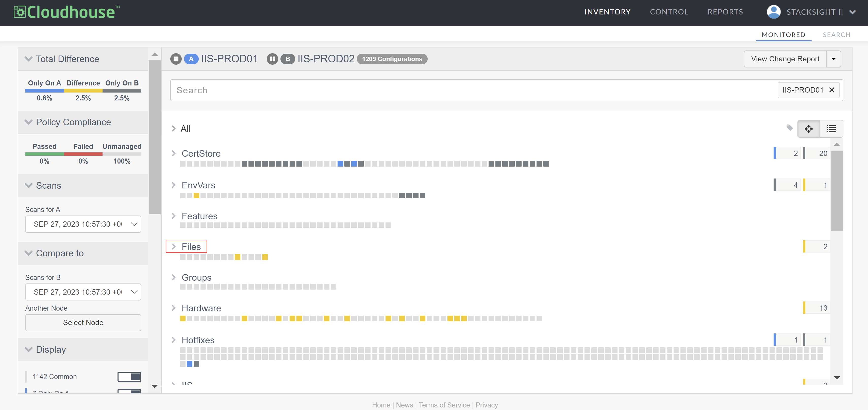This screenshot has height=410, width=868.
Task: Expand the Hardware category
Action: [174, 308]
